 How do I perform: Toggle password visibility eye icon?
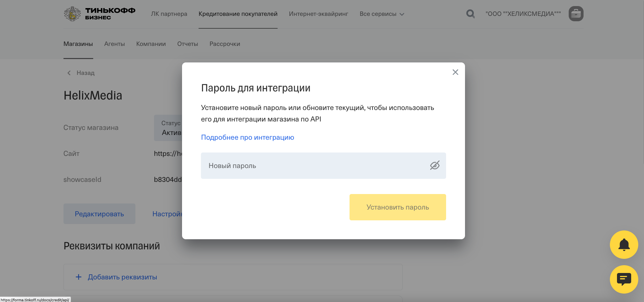(x=435, y=165)
